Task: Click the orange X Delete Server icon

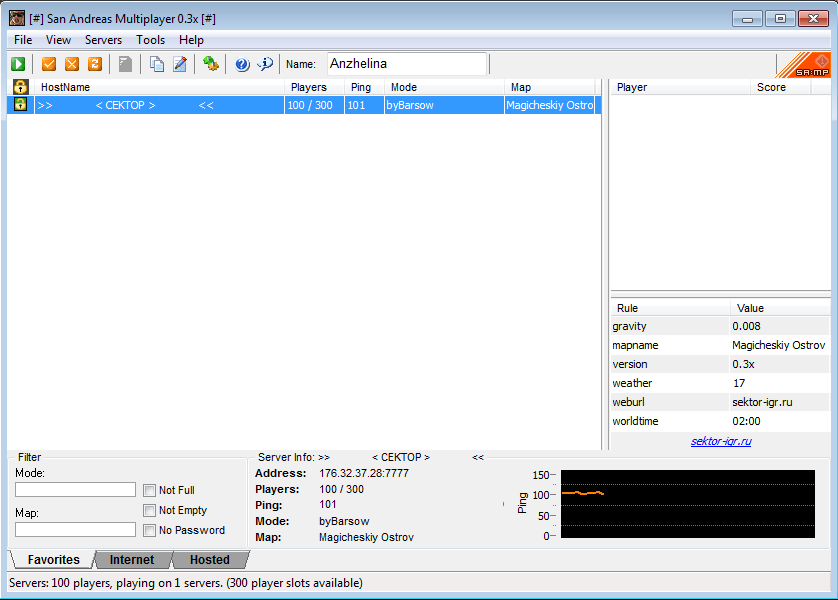Action: (x=72, y=64)
